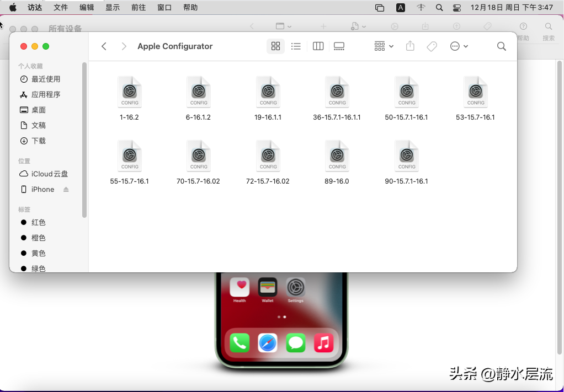Open the toolbar search magnifier

(501, 46)
